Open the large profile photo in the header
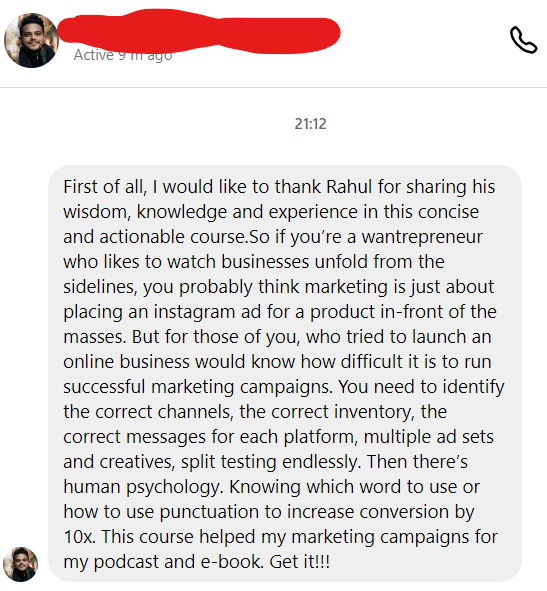The width and height of the screenshot is (547, 591). pyautogui.click(x=31, y=40)
